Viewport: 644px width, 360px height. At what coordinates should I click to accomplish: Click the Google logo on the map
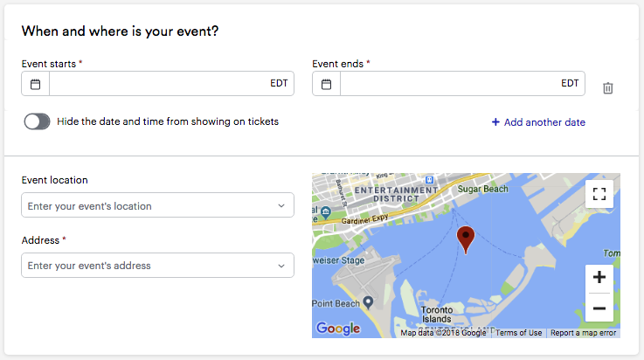tap(338, 329)
